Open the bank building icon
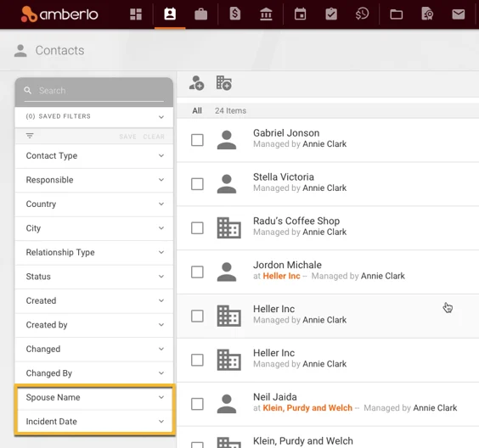Image resolution: width=479 pixels, height=448 pixels. 266,14
